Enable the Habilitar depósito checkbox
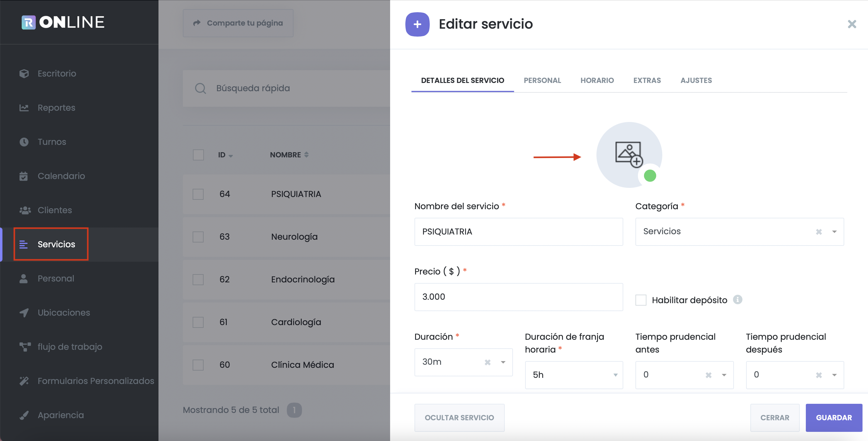868x441 pixels. pyautogui.click(x=641, y=300)
